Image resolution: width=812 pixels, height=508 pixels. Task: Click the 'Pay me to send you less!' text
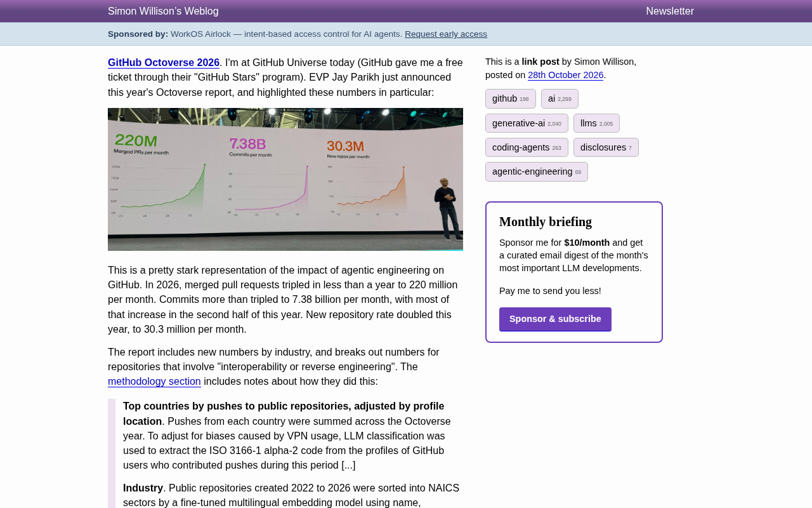(550, 291)
